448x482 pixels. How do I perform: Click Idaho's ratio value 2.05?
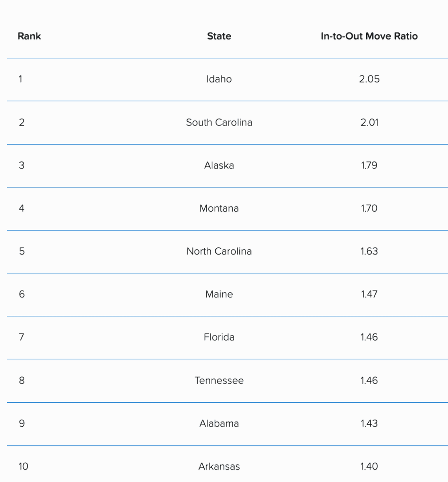coord(369,79)
